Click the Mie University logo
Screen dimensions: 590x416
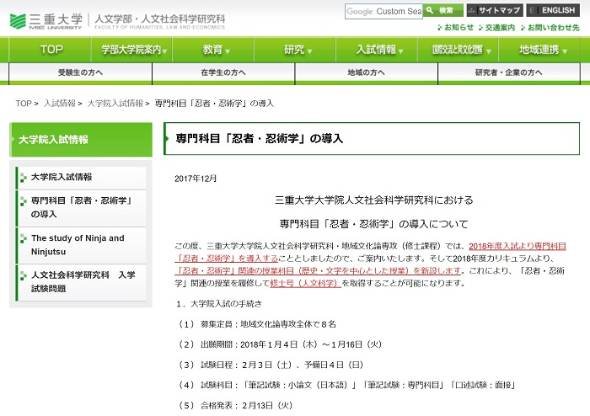(x=46, y=21)
